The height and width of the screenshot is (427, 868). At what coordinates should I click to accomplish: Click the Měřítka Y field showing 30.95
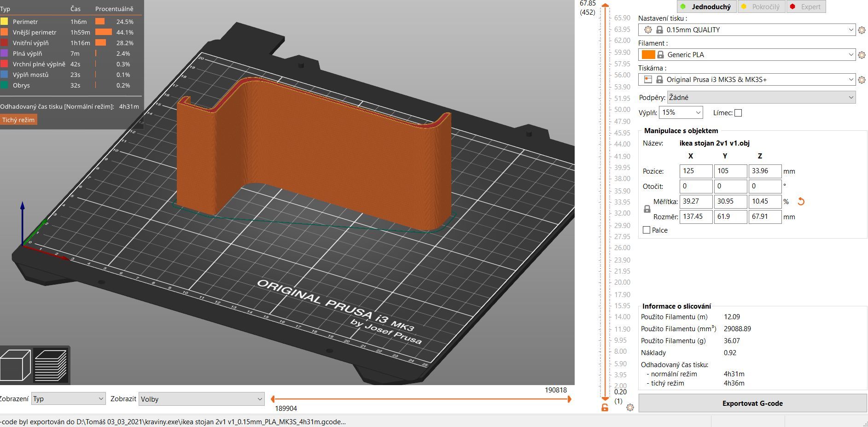730,201
